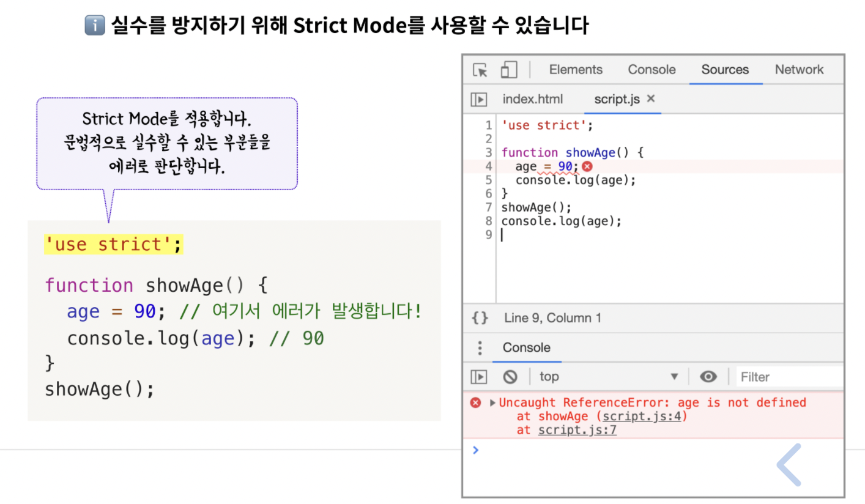Follow the script.js:7 source link

pyautogui.click(x=577, y=430)
